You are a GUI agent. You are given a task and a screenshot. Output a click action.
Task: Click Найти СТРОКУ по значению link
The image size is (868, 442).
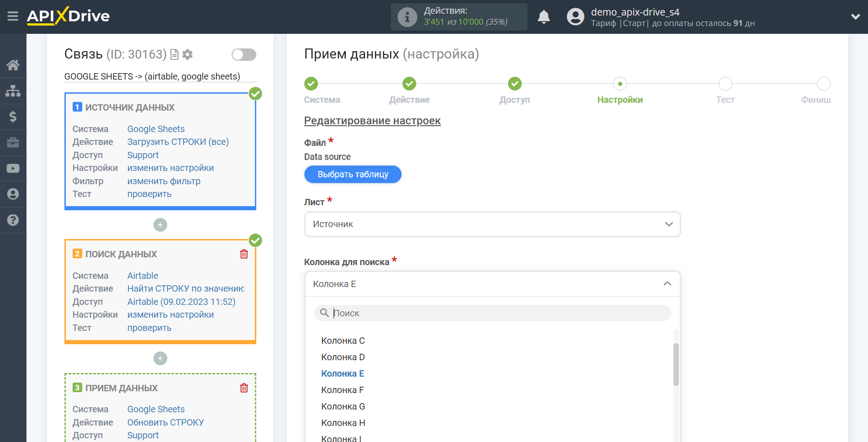pos(185,288)
